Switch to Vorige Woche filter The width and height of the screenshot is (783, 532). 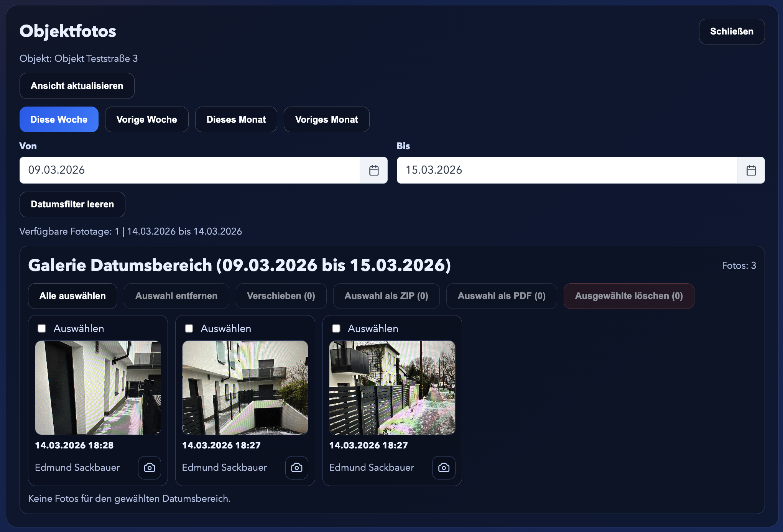coord(147,120)
